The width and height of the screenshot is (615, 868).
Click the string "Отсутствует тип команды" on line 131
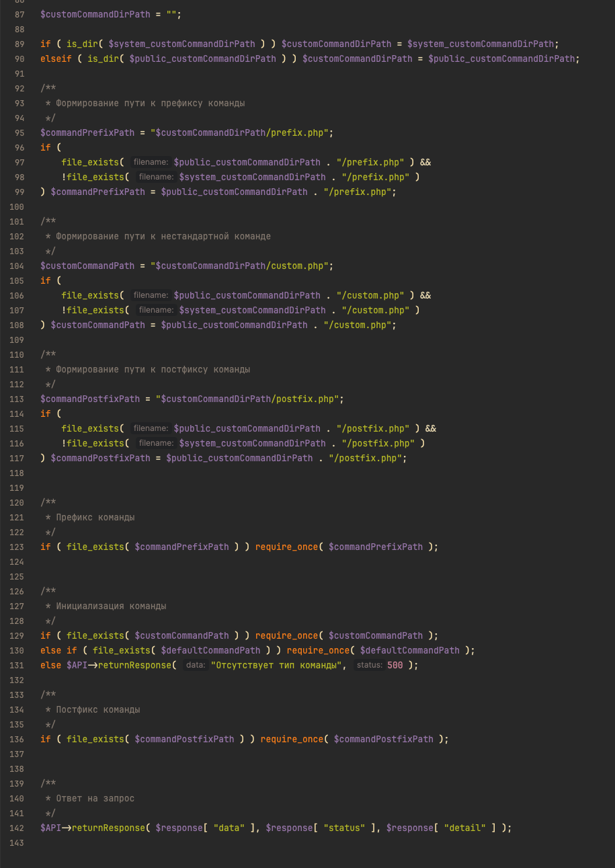pos(278,665)
